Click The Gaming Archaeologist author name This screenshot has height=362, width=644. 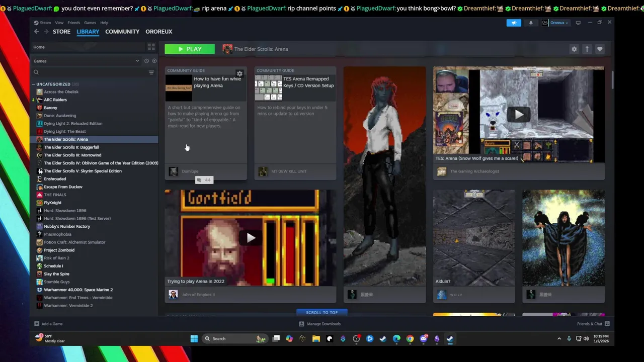(x=474, y=171)
